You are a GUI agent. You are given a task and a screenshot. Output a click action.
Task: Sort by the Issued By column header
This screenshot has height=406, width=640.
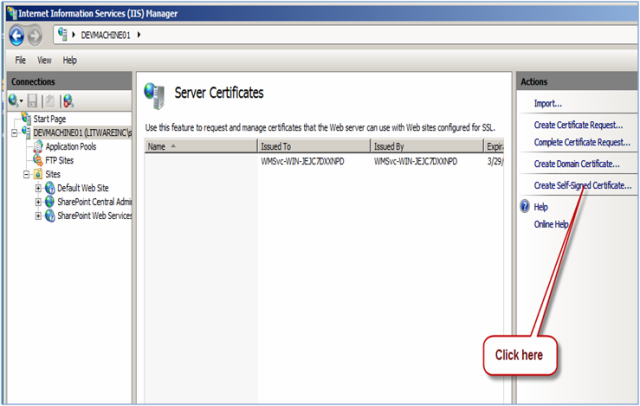(427, 146)
